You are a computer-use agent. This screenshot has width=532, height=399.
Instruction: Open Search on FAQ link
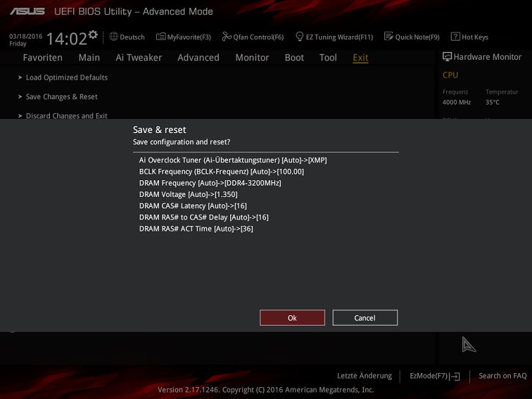coord(503,376)
